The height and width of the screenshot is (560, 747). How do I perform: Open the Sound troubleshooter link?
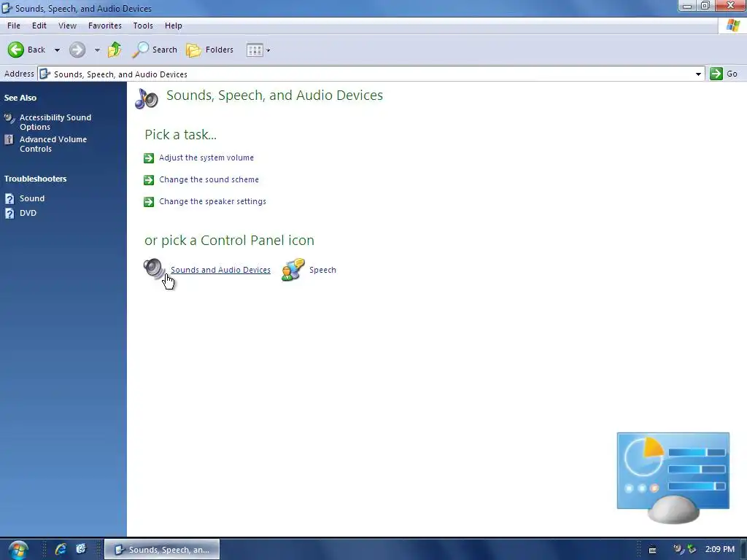click(32, 198)
